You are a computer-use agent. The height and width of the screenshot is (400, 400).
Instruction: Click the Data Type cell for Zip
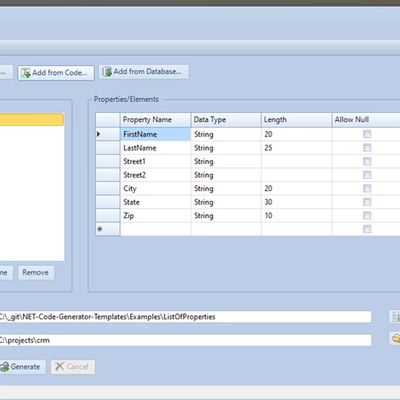(x=226, y=216)
